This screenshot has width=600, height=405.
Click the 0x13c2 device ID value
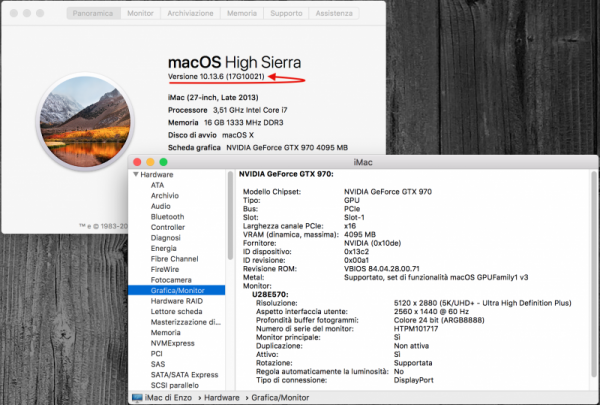356,252
